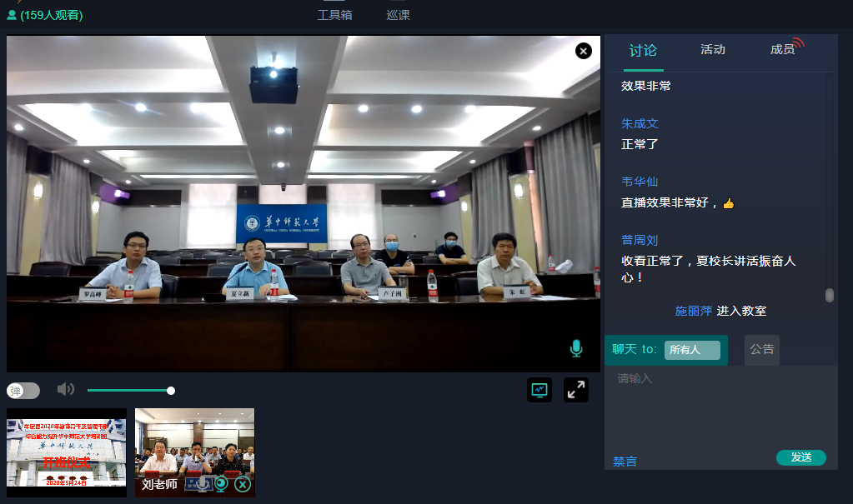Switch to the 成员 tab
The image size is (853, 504).
[782, 50]
